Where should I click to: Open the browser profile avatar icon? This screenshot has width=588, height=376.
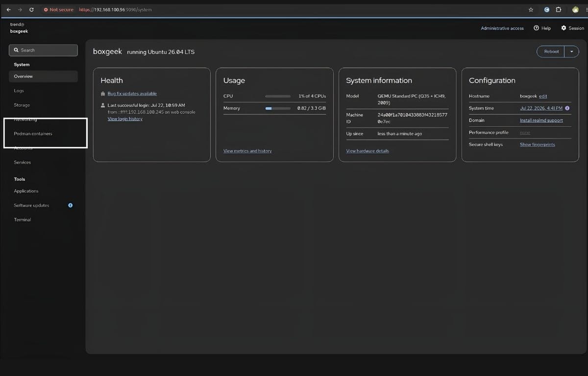(575, 9)
